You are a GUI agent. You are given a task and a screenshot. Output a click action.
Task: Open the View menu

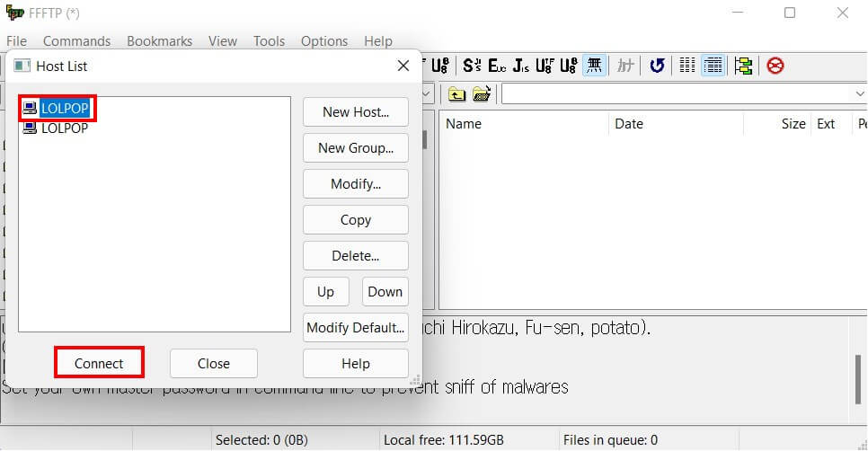click(x=223, y=41)
